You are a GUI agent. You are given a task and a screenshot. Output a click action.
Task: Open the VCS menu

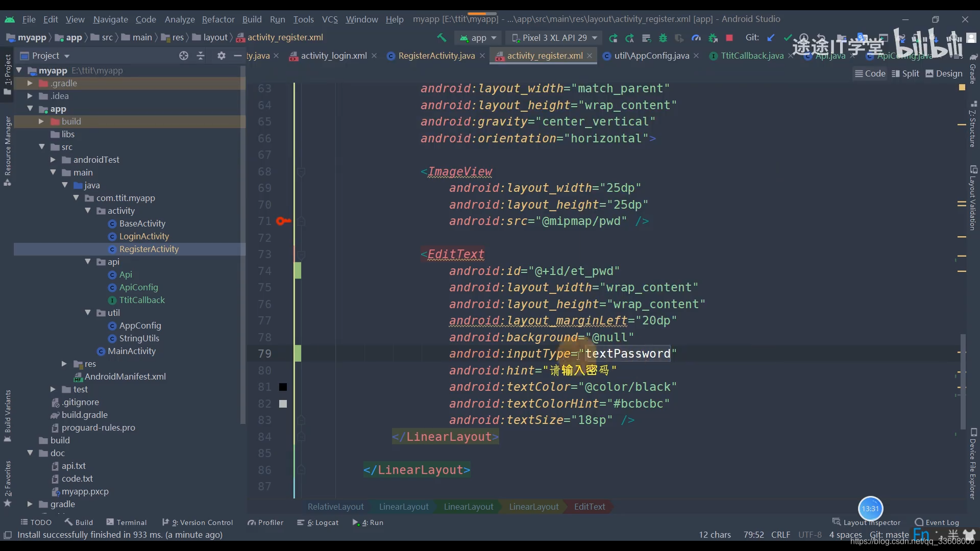click(x=330, y=19)
